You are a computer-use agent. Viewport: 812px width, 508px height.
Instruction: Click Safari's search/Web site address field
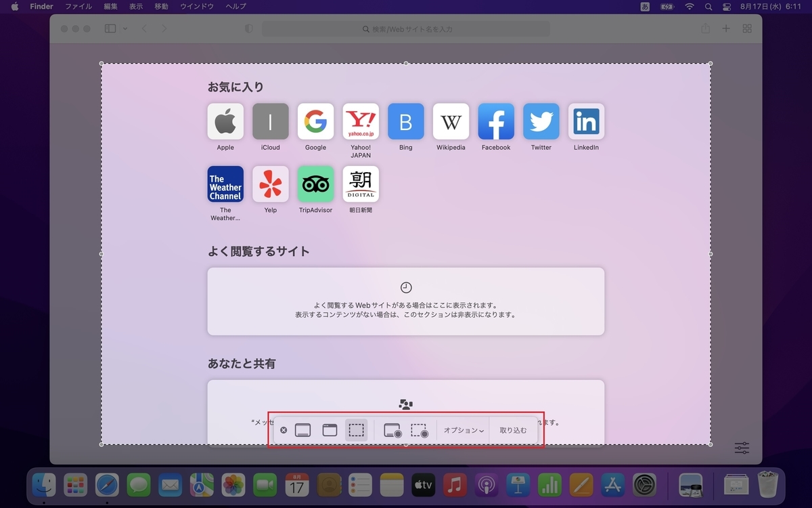[406, 29]
